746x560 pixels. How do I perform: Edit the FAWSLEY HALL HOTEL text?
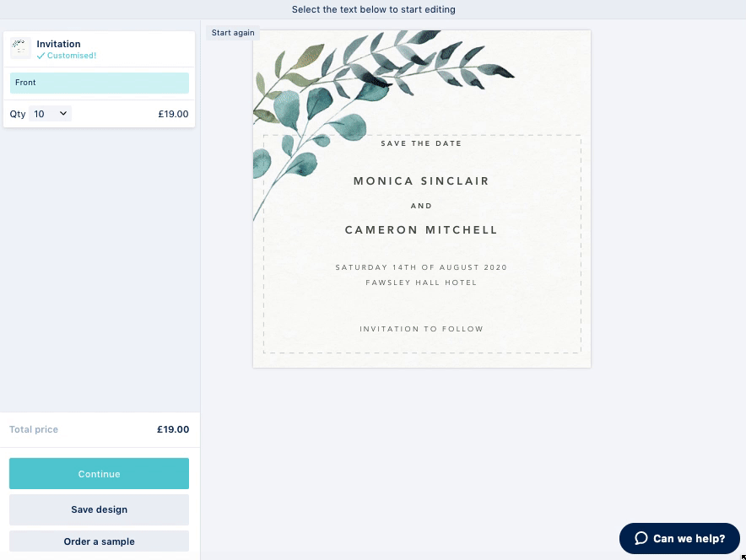[421, 283]
